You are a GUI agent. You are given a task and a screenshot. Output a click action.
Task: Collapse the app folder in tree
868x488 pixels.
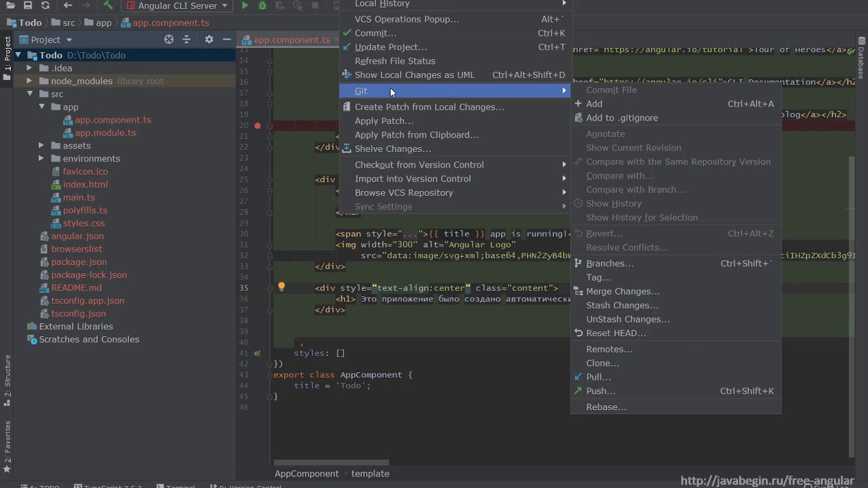click(x=41, y=106)
